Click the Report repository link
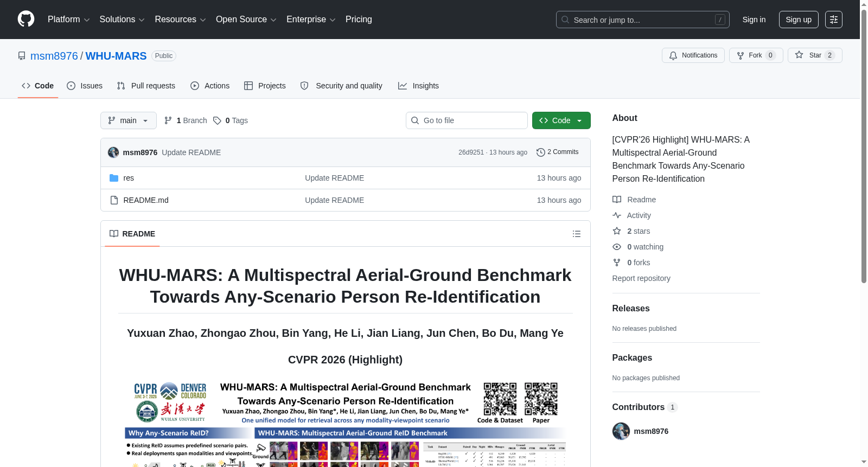This screenshot has height=467, width=868. click(x=641, y=278)
